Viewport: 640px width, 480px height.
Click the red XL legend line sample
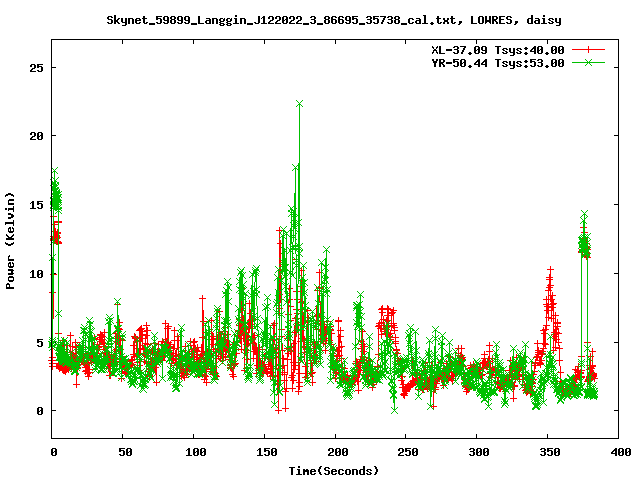pyautogui.click(x=588, y=50)
